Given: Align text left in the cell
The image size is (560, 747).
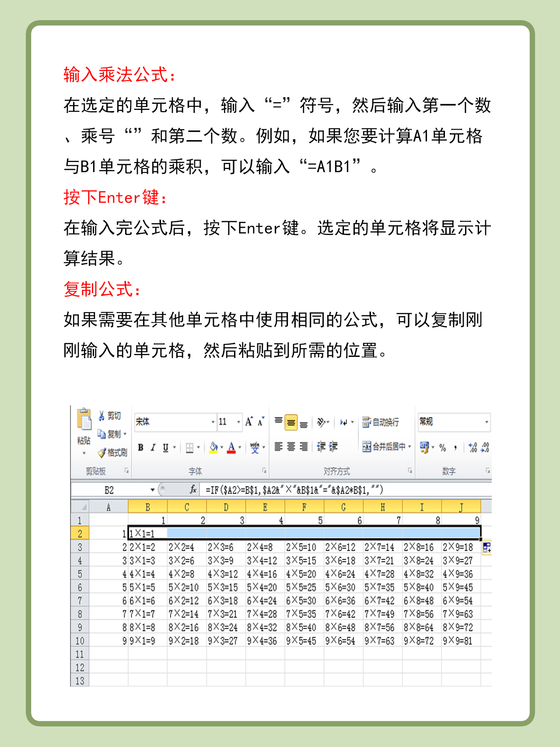Looking at the screenshot, I should tap(278, 447).
